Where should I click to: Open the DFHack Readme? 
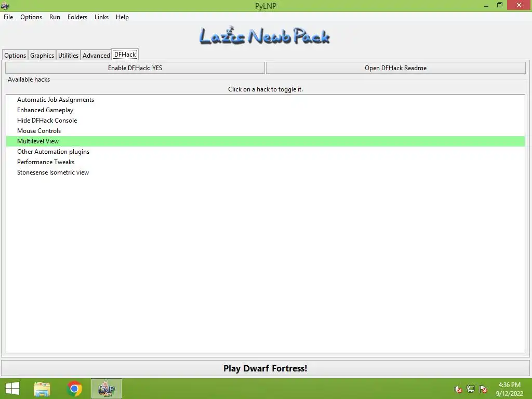(x=395, y=68)
